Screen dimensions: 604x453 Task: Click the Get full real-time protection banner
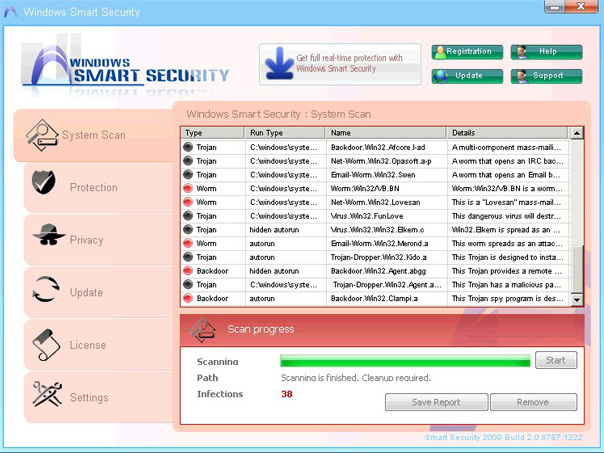[340, 64]
